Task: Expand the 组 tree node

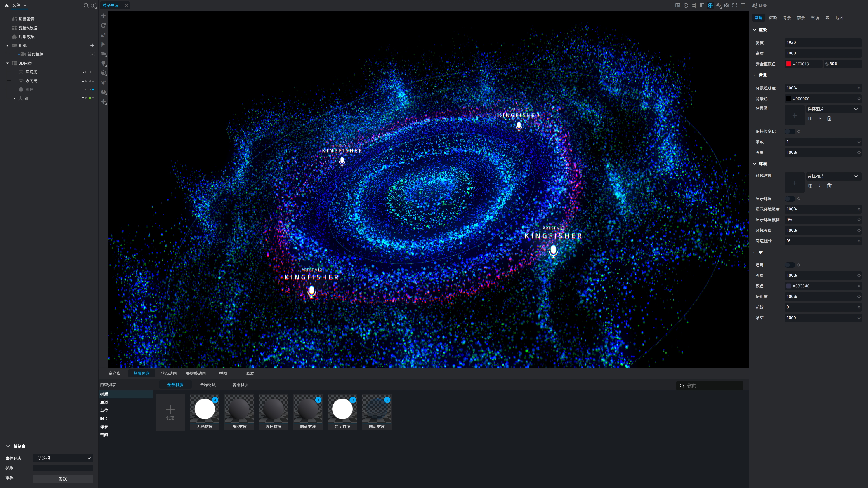Action: point(14,98)
